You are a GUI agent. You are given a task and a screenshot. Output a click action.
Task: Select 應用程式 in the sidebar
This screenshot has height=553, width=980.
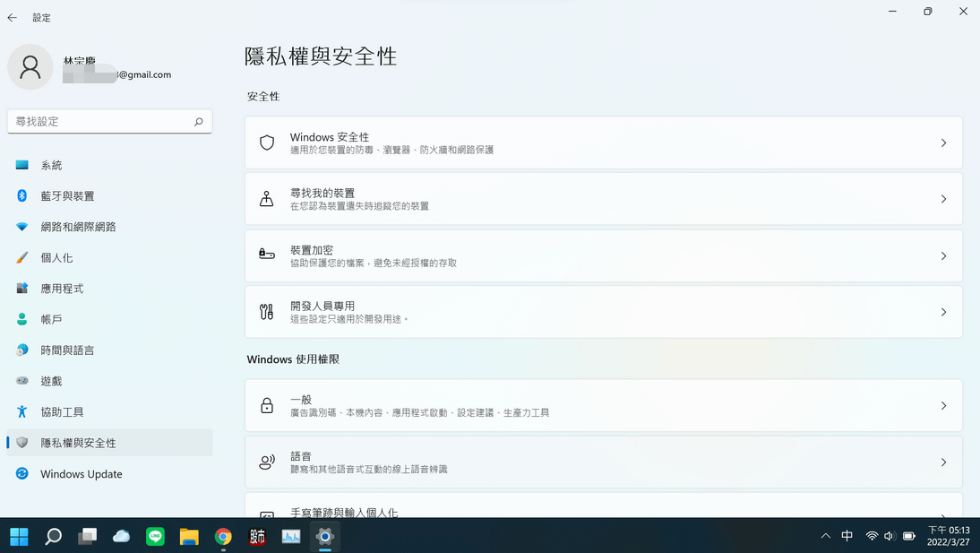point(109,289)
